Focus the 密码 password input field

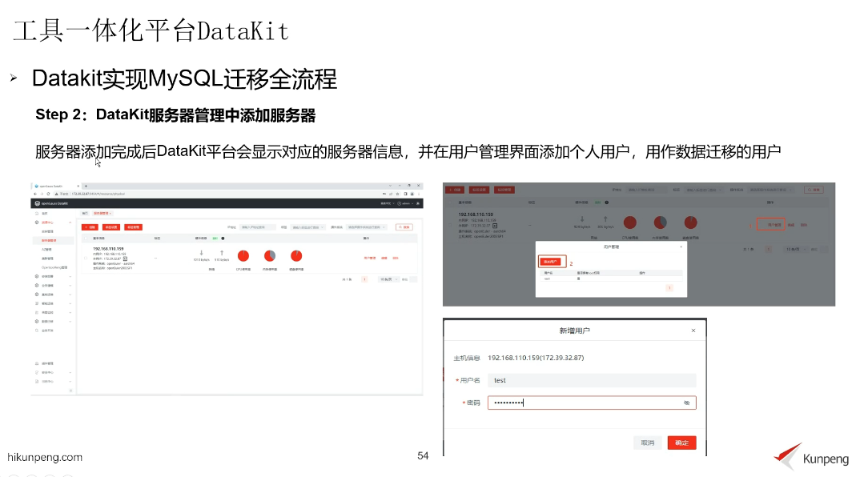(x=591, y=403)
